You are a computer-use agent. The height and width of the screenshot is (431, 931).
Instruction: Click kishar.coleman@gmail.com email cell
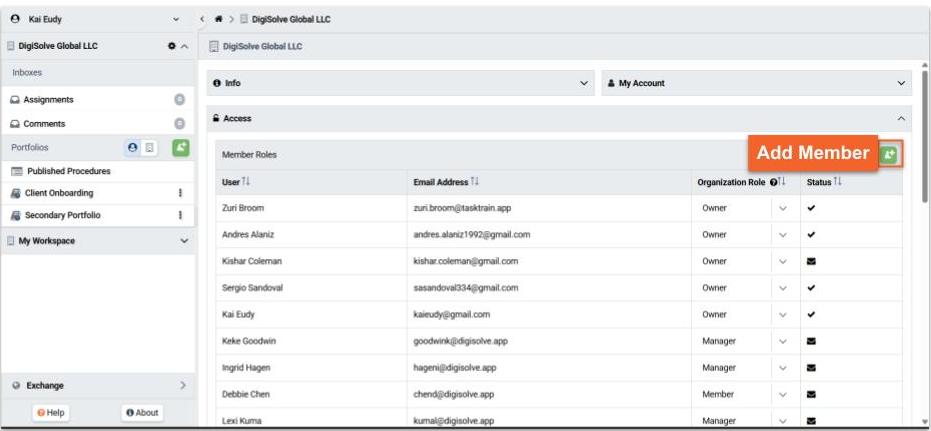549,261
